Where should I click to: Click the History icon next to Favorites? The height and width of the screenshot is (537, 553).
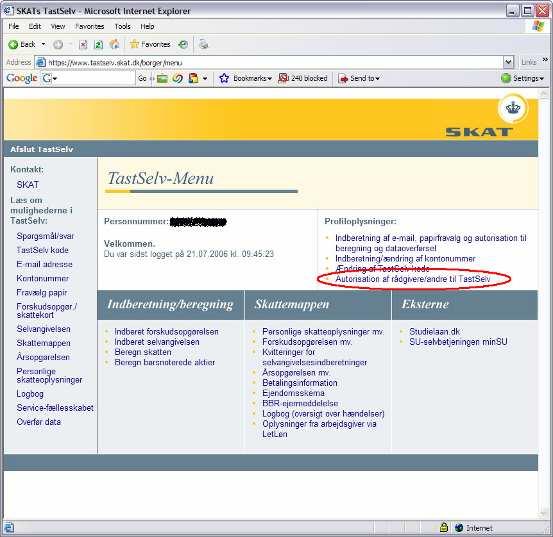183,44
